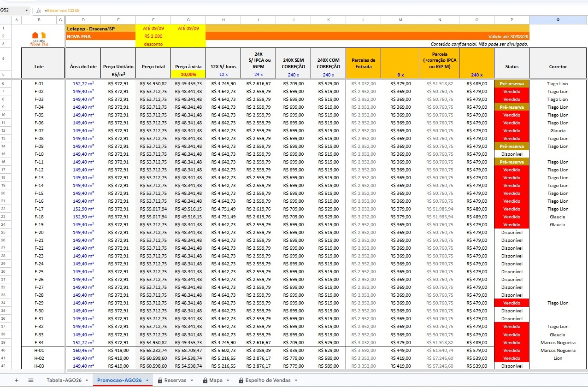Screen dimensions: 588x387
Task: Open Mapa tab dropdown arrow
Action: coord(228,380)
